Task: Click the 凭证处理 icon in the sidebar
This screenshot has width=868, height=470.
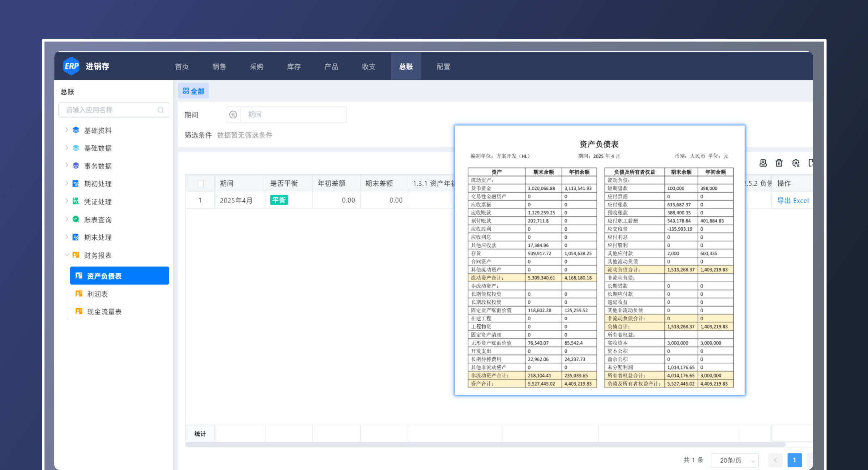Action: tap(76, 201)
